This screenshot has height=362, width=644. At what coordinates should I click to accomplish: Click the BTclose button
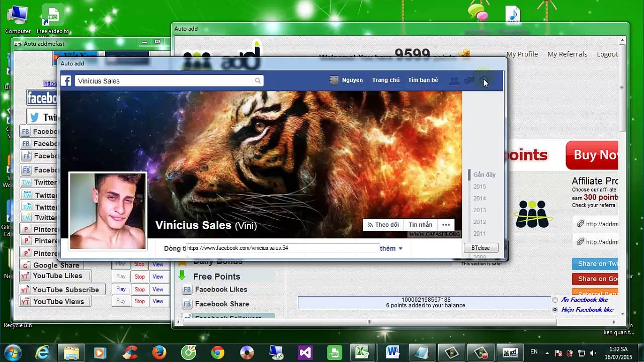tap(480, 248)
